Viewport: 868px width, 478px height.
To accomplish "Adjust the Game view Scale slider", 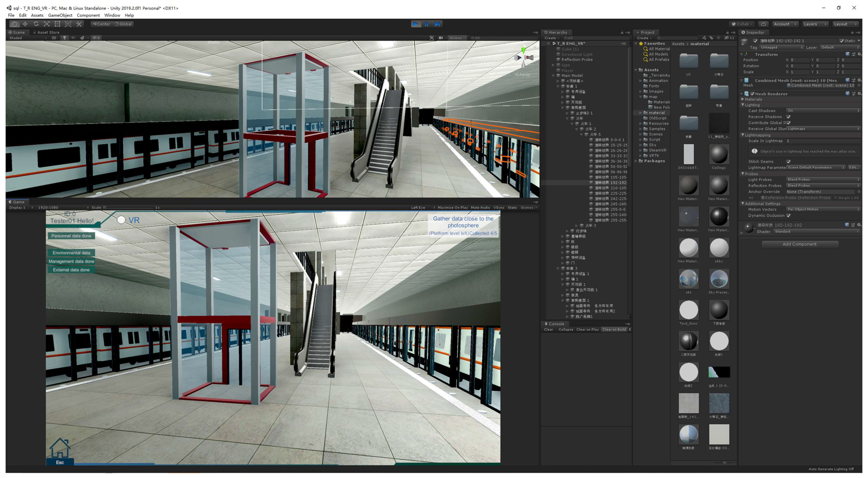I will (105, 208).
